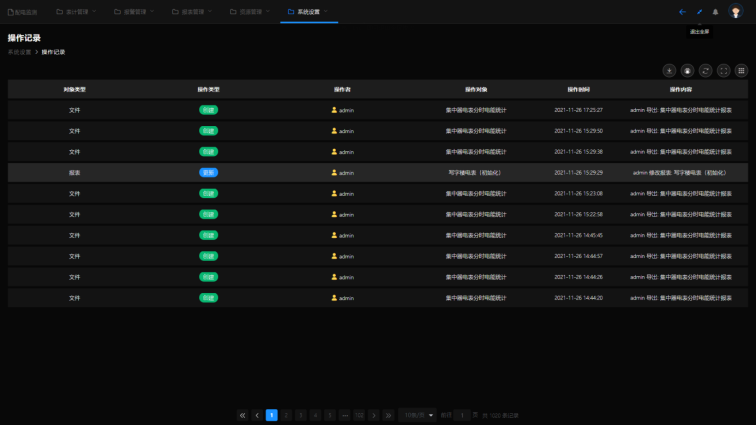756x425 pixels.
Task: Select timestamp 2021-11-26 15:23:08
Action: [578, 193]
